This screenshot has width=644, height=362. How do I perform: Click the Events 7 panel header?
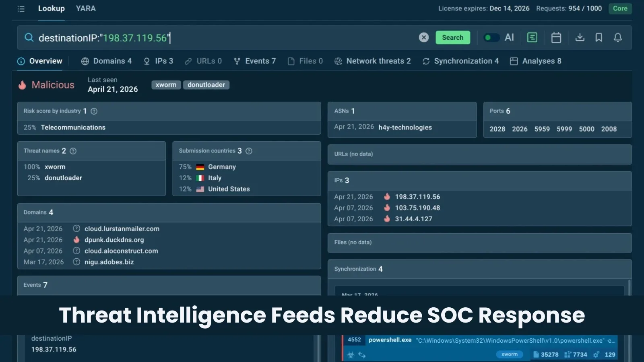pyautogui.click(x=169, y=285)
